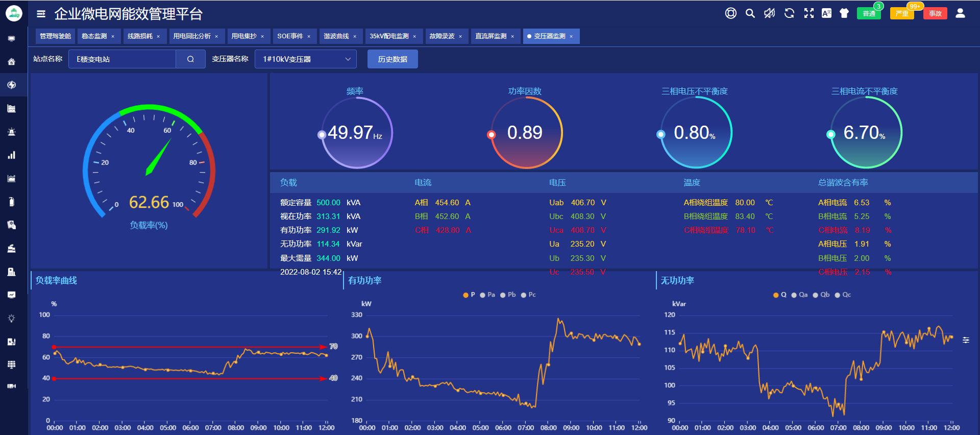Viewport: 980px width, 435px height.
Task: Expand the settings slider icon beside 无功功率 chart
Action: tap(966, 340)
